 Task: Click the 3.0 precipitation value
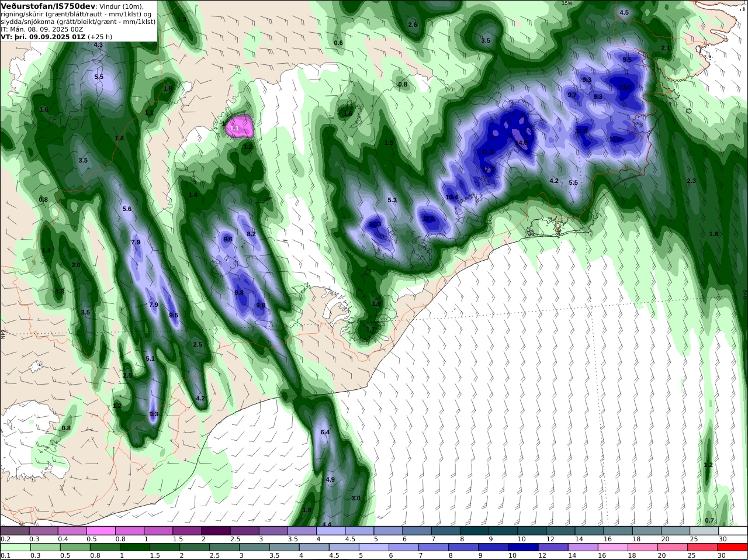[x=356, y=498]
